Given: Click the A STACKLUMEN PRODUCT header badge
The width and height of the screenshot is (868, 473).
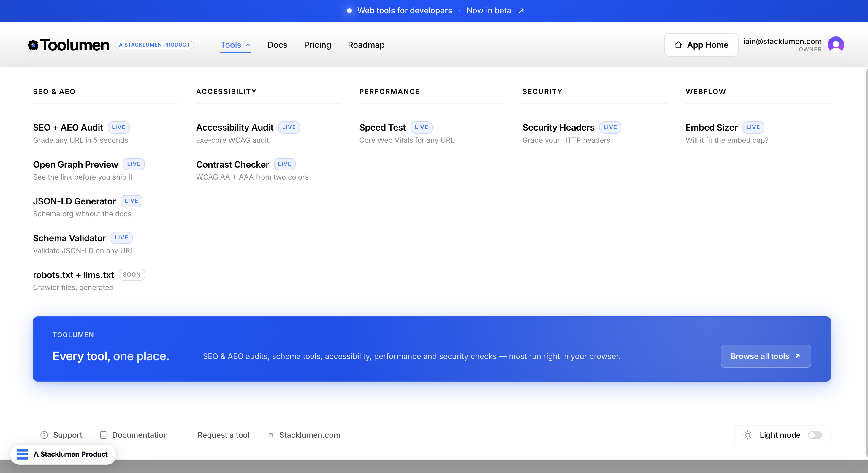Looking at the screenshot, I should click(x=154, y=45).
